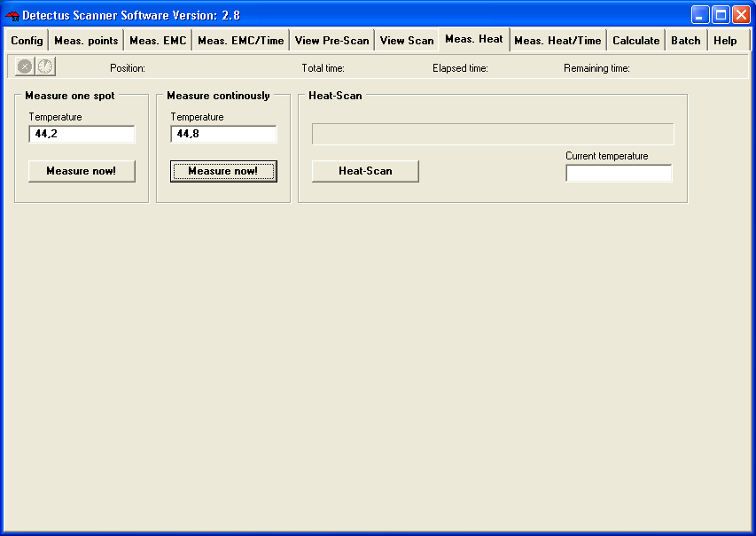Minimize the Detectus Scanner window
The image size is (756, 536).
(699, 15)
